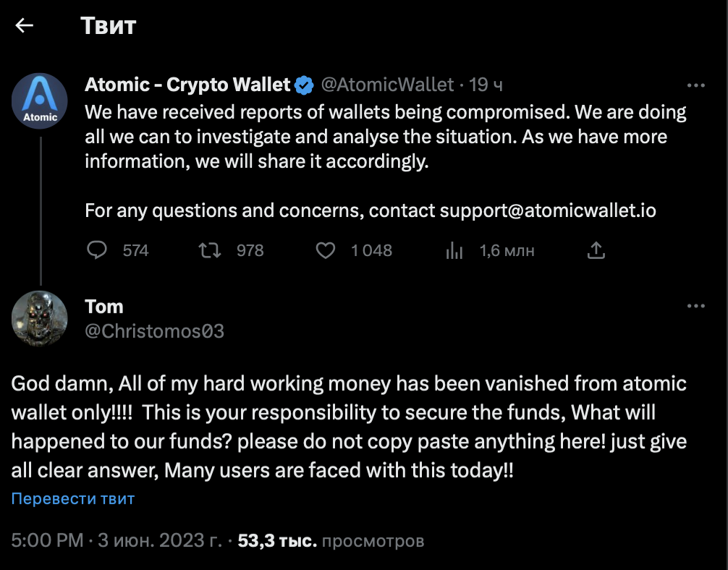Expand more options on Atomic Wallet tweet
Screen dimensions: 728x570
pos(695,85)
